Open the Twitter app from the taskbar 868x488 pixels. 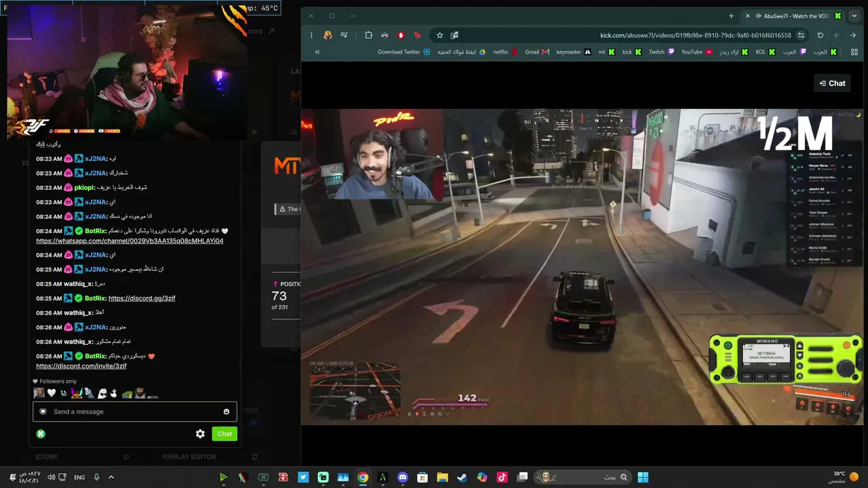[x=303, y=477]
